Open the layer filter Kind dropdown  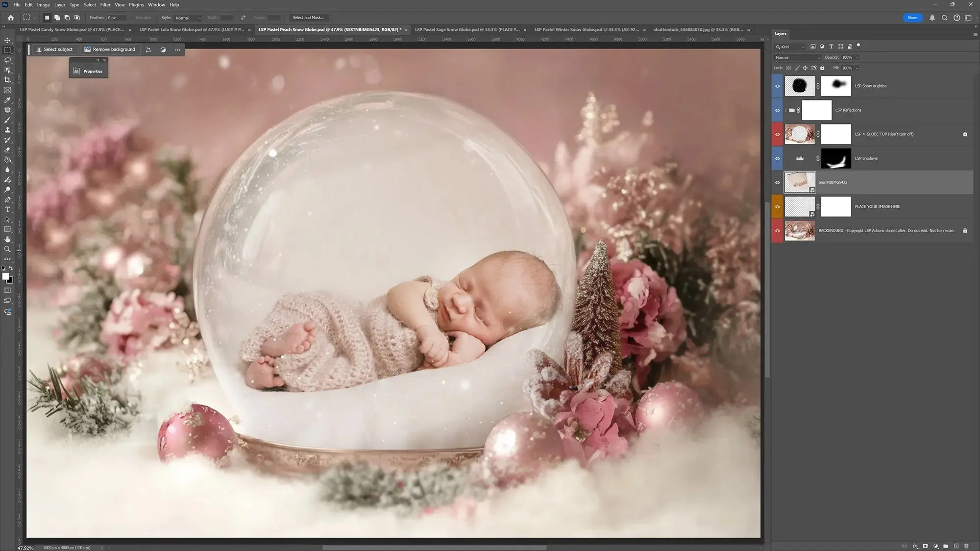(x=790, y=47)
